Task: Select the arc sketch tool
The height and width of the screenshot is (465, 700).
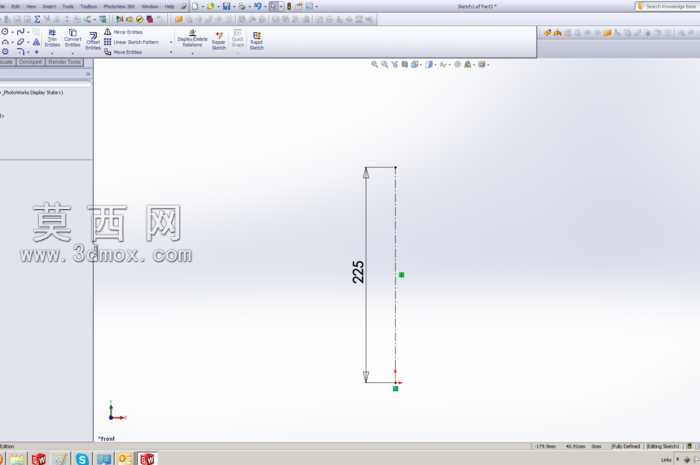Action: 5,42
